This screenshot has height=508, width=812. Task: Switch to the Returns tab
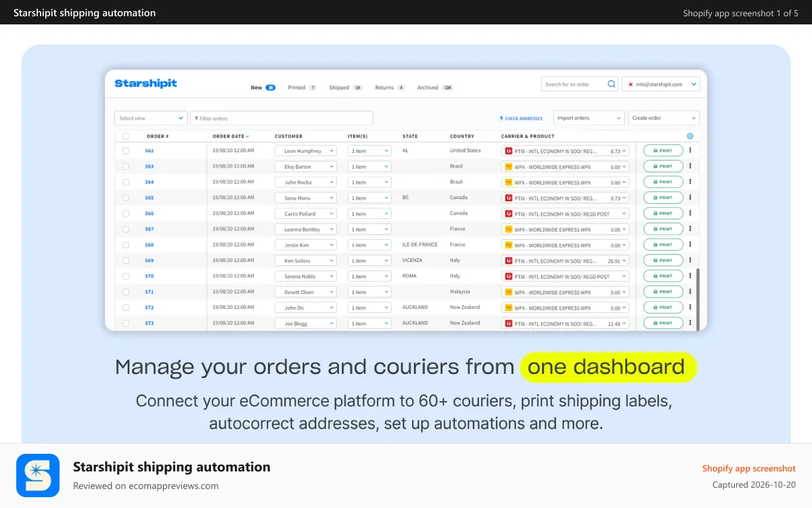[x=390, y=87]
